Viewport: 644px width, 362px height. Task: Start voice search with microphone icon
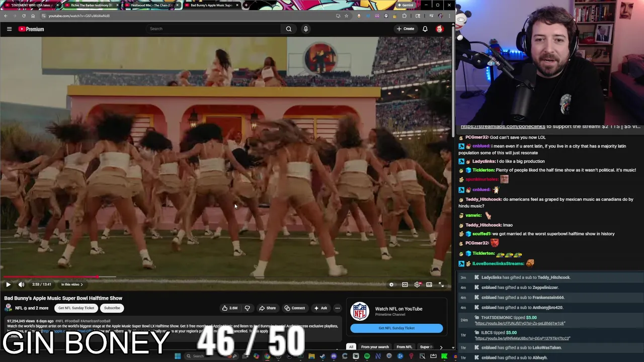pyautogui.click(x=305, y=29)
